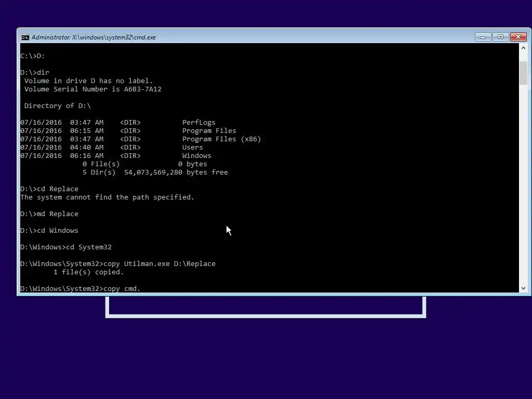Click the 'Program Files' directory entry

[128, 130]
